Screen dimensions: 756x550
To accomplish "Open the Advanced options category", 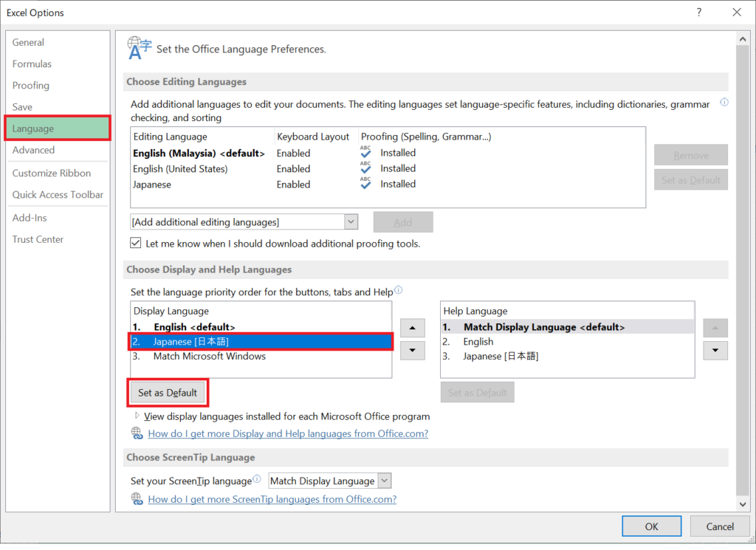I will click(x=58, y=150).
